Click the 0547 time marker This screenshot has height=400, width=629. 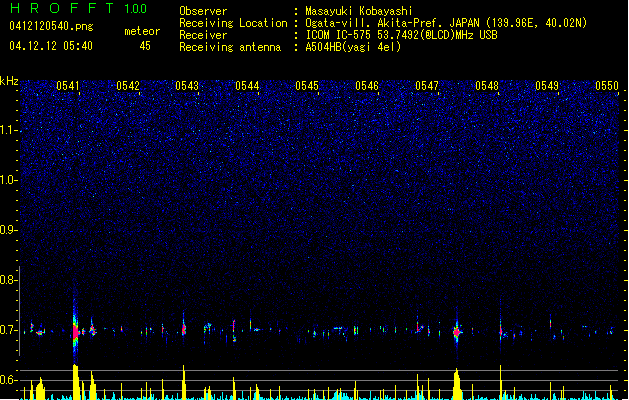click(x=427, y=86)
